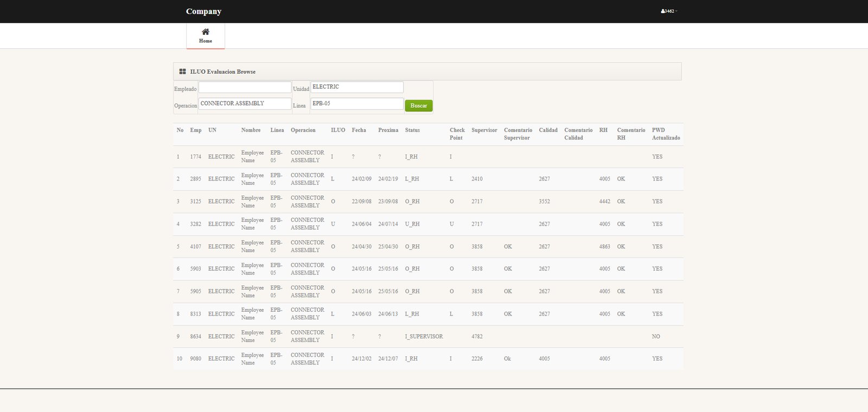The width and height of the screenshot is (868, 412).
Task: Click Proxima date 25/04/30
Action: point(388,247)
